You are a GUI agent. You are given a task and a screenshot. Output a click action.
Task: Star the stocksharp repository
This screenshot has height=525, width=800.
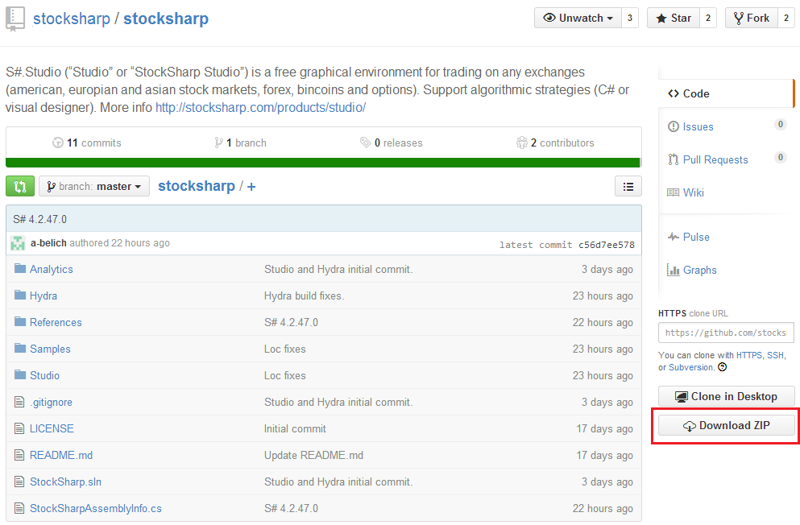point(671,18)
